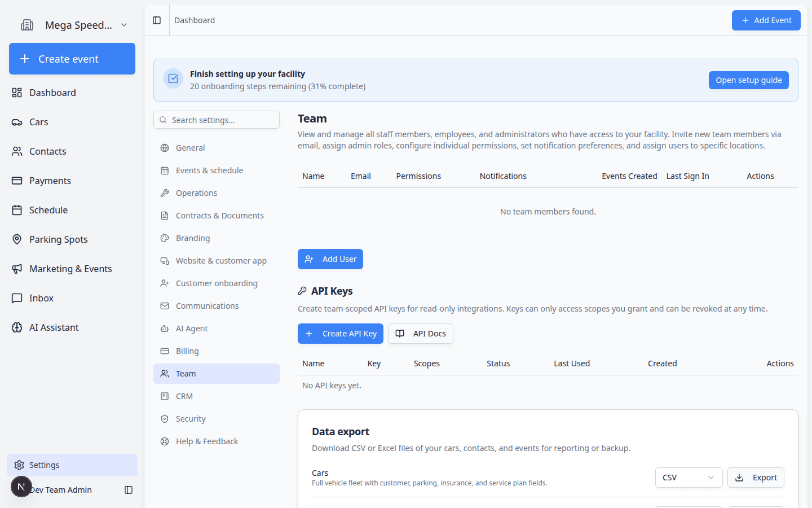
Task: Open the API Docs button
Action: [x=421, y=334]
